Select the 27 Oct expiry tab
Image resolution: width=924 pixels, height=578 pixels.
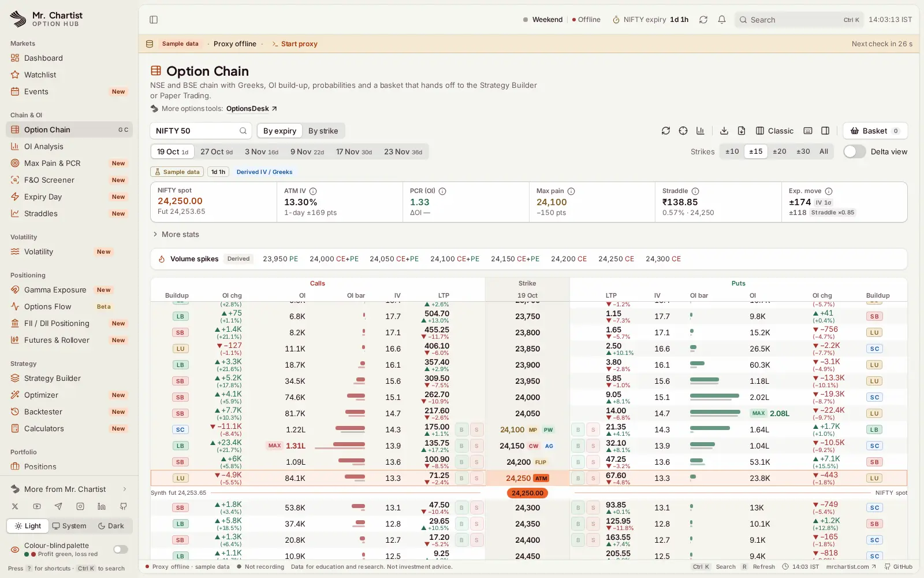coord(217,151)
